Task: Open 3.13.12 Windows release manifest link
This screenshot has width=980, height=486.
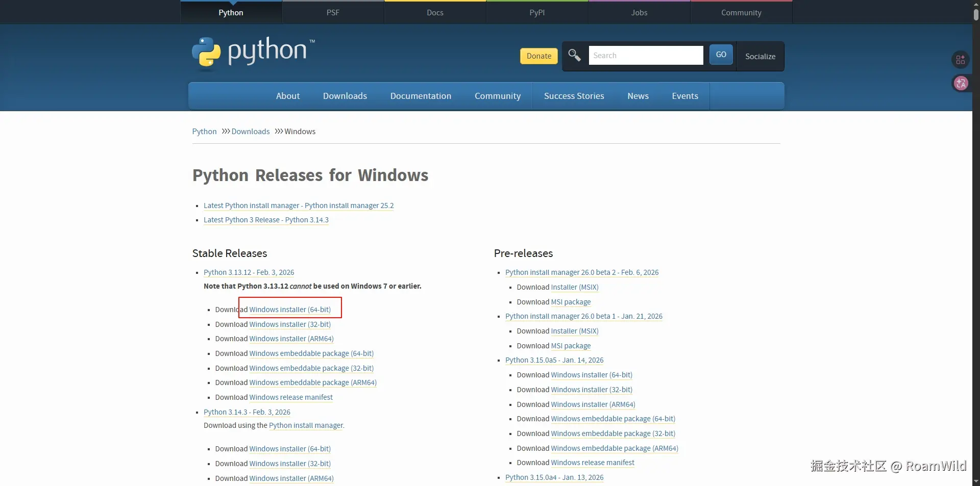Action: [x=291, y=397]
